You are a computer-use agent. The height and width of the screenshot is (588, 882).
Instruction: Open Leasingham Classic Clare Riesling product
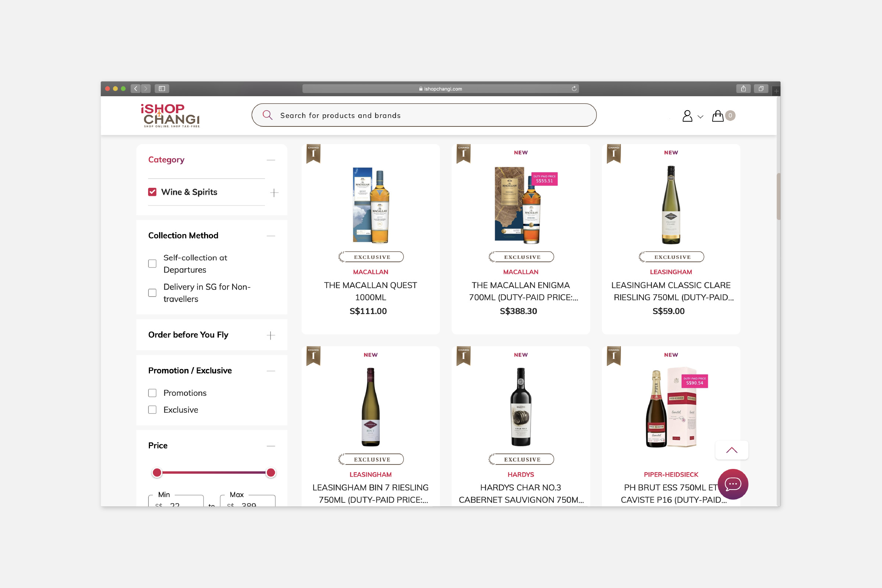[671, 291]
